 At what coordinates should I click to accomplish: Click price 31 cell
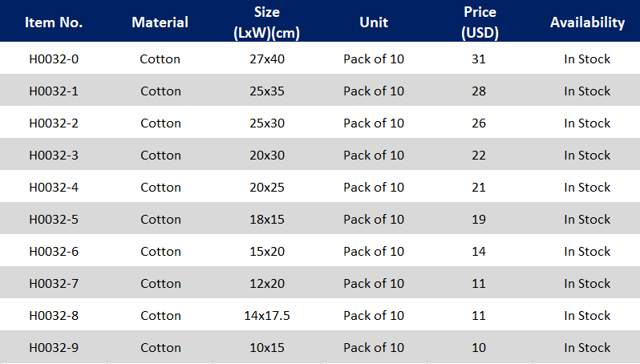(x=479, y=59)
